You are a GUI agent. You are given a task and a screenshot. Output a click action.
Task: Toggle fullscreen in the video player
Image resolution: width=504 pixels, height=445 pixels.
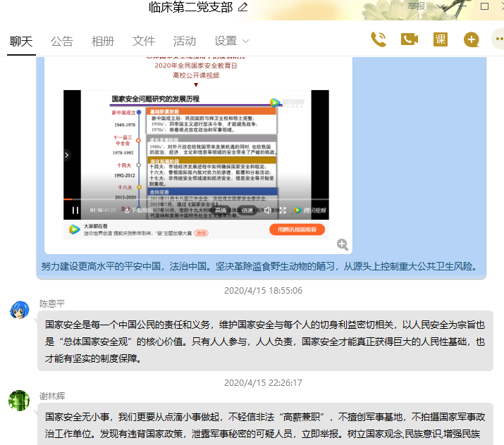click(283, 210)
